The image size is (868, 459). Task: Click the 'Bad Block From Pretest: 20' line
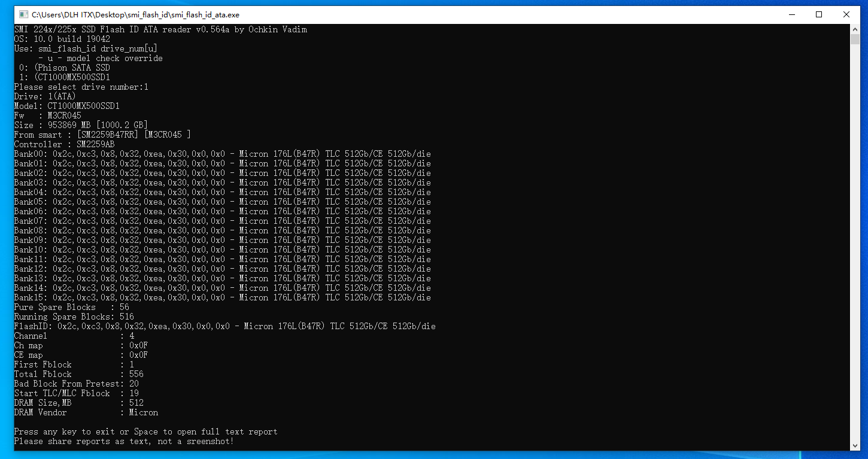(x=76, y=384)
